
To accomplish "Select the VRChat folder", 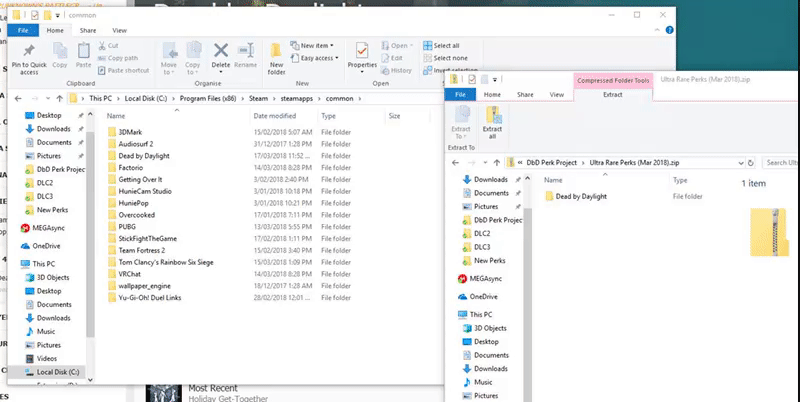I will [130, 274].
